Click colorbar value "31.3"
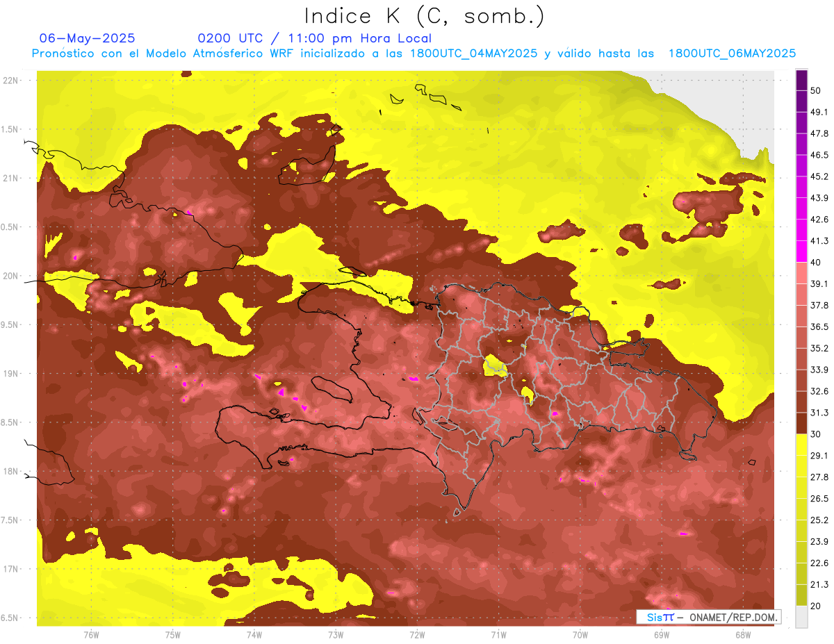 [x=819, y=413]
